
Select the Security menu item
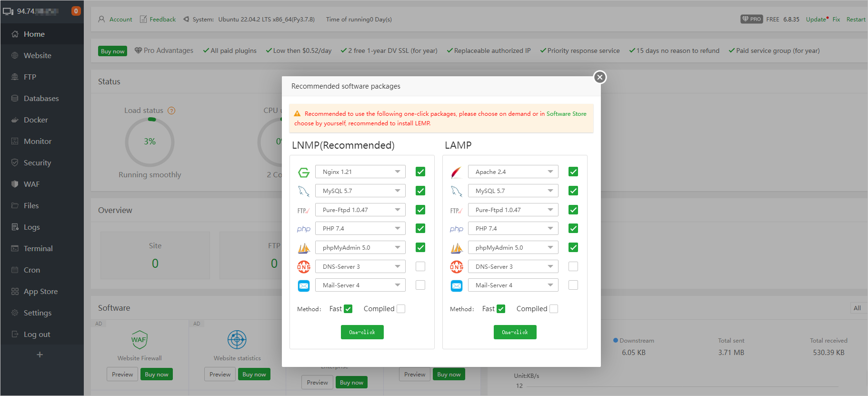[x=42, y=163]
